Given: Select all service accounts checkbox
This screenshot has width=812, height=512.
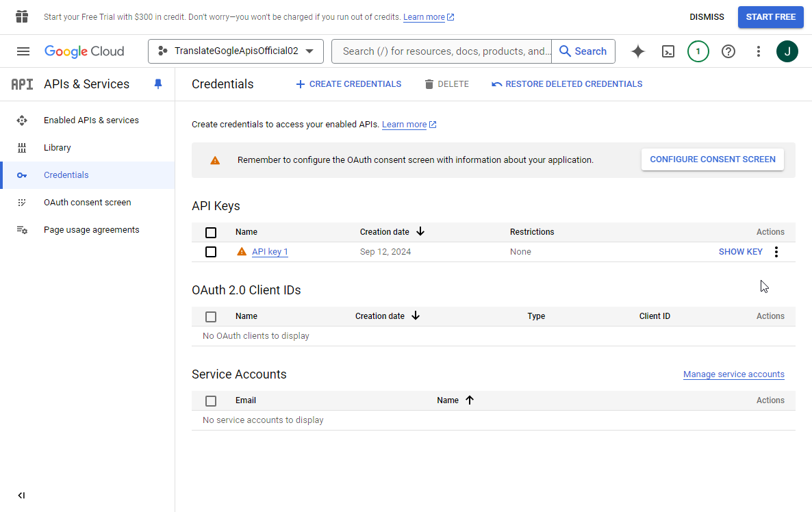Looking at the screenshot, I should pos(211,401).
